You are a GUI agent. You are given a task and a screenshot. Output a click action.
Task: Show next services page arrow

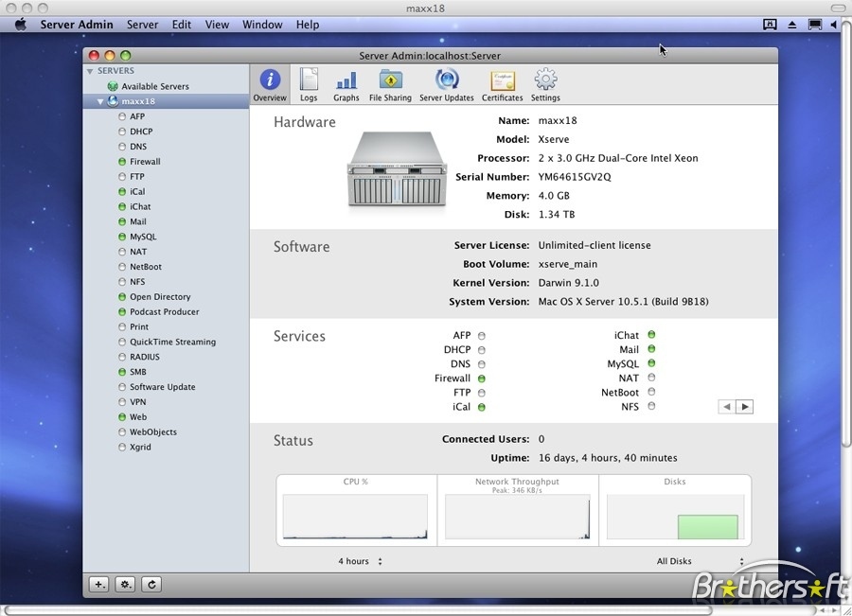(x=744, y=406)
